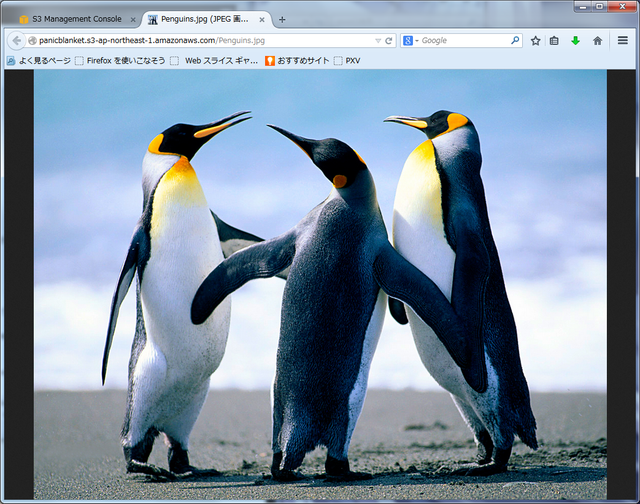Open the Google search engine selector dropdown

(x=411, y=40)
